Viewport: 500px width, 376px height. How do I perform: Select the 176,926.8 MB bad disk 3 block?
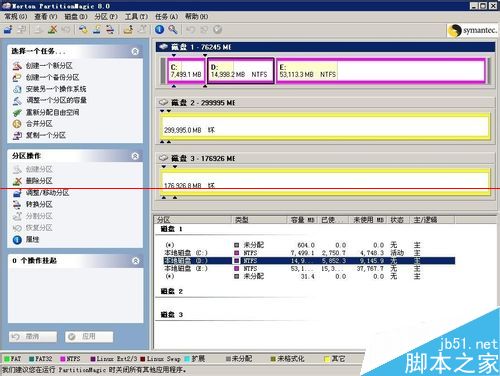click(325, 182)
